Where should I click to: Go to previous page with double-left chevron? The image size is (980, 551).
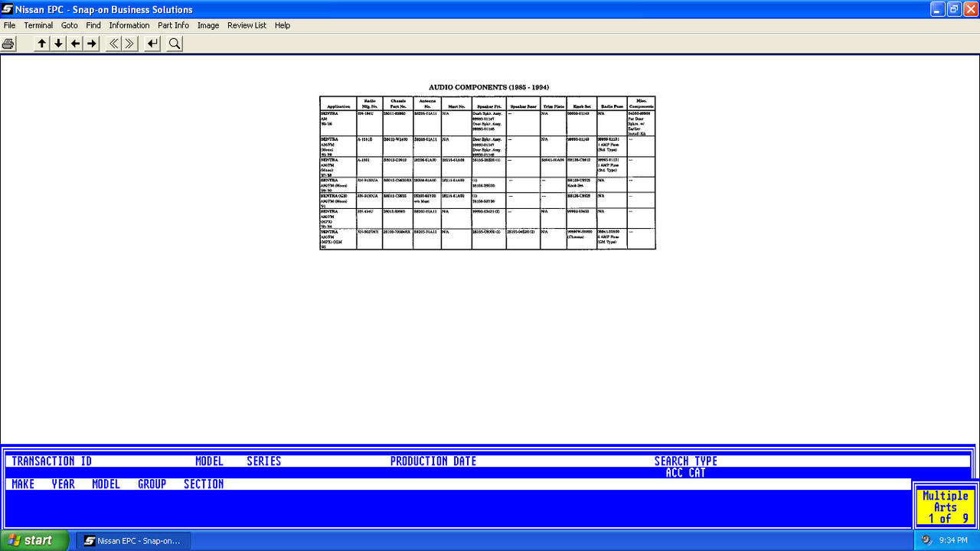coord(114,44)
